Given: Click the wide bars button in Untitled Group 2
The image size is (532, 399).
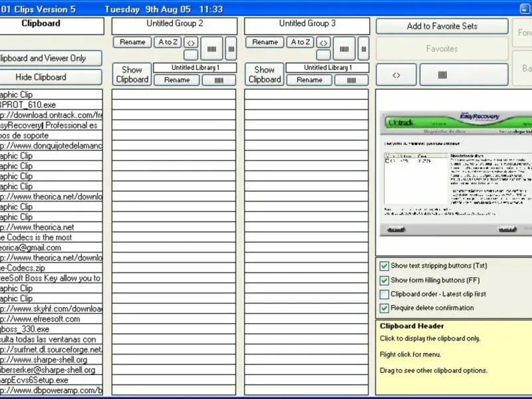Looking at the screenshot, I should point(211,49).
